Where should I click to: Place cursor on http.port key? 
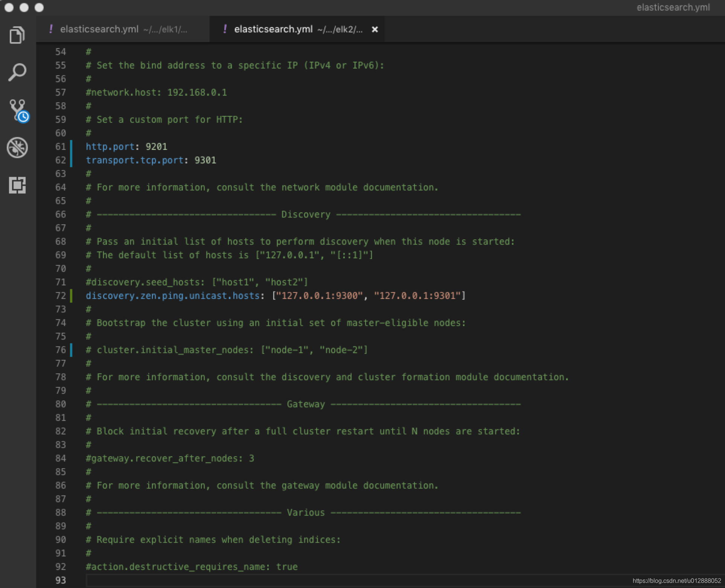[x=110, y=146]
